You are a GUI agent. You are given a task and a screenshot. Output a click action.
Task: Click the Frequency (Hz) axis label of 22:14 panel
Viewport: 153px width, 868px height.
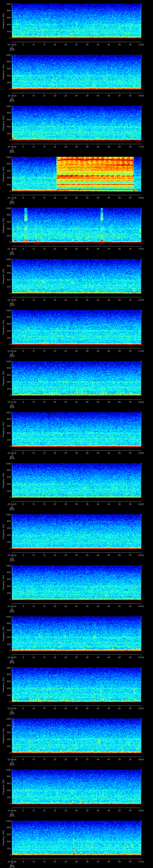tap(3, 21)
